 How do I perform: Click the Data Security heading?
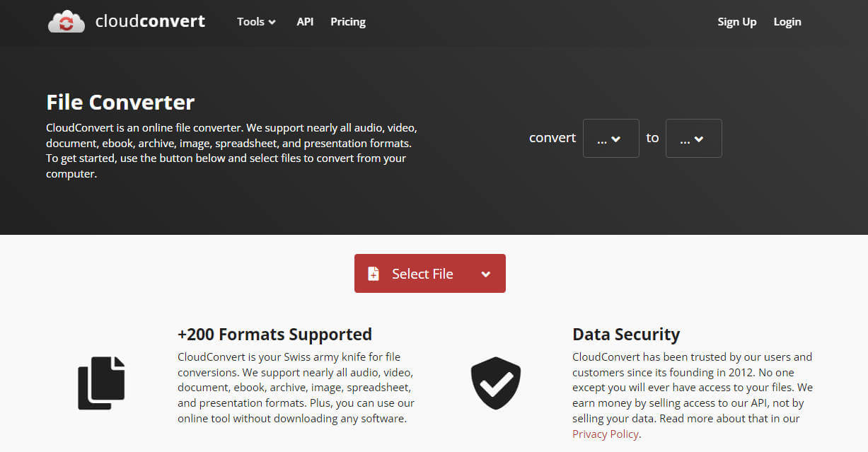coord(626,334)
